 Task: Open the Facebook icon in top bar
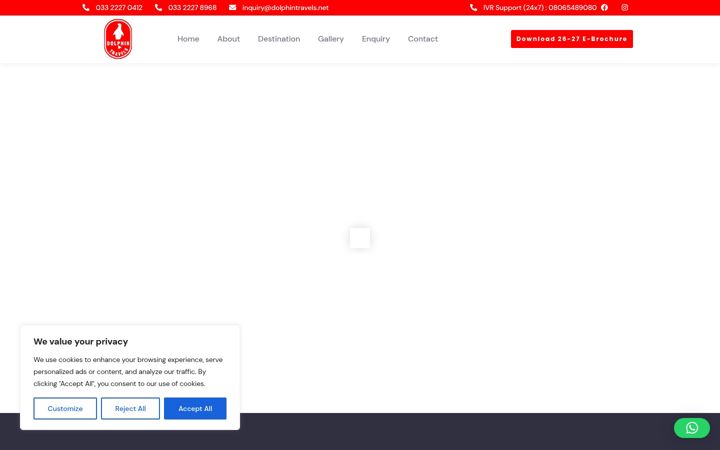604,7
